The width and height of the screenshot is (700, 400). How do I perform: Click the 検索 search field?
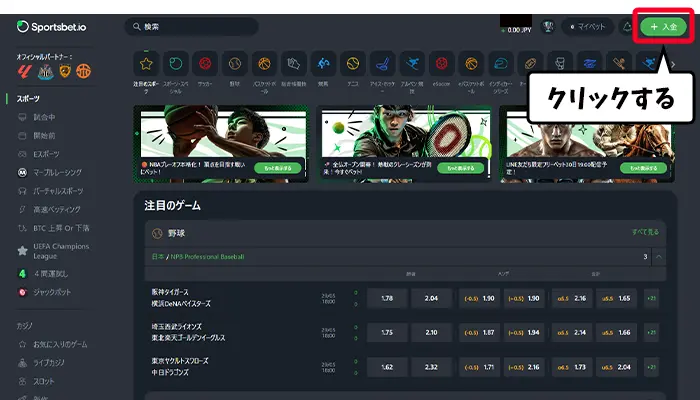click(x=192, y=27)
